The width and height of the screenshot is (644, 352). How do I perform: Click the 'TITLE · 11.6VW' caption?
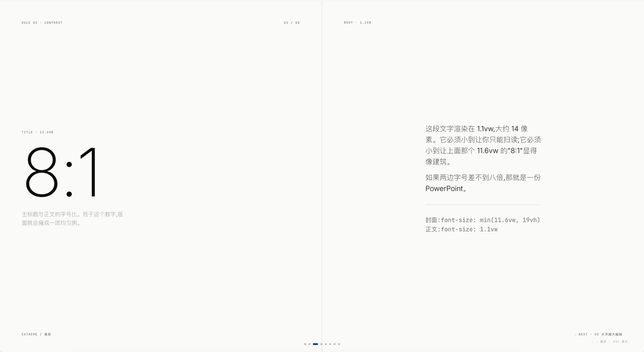coord(38,132)
